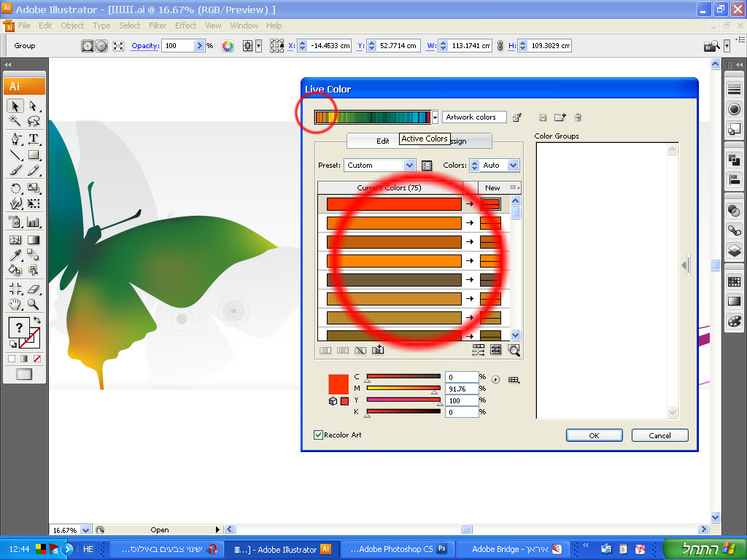Screen dimensions: 747x560
Task: Switch to Adobe Photoshop CS in taskbar
Action: (x=398, y=549)
